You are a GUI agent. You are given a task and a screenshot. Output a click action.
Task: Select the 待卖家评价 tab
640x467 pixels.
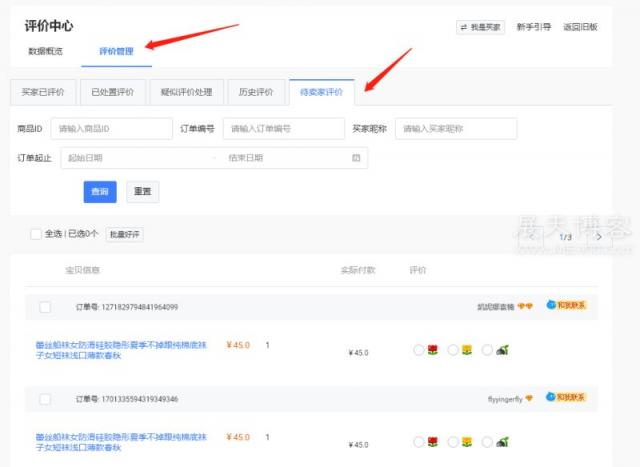(x=322, y=92)
